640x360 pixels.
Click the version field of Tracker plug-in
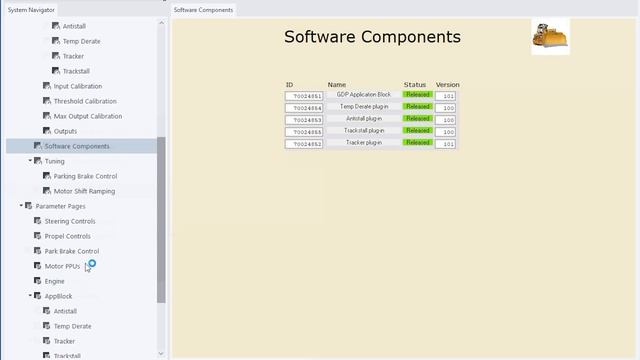tap(445, 144)
